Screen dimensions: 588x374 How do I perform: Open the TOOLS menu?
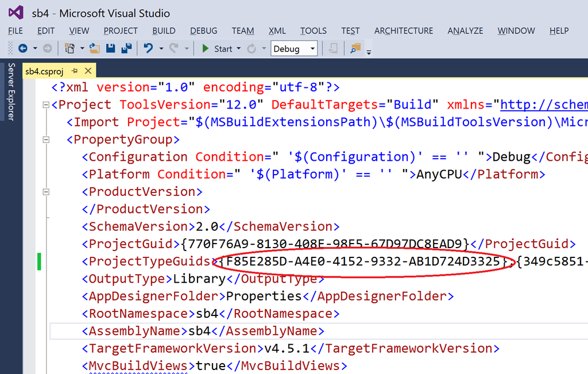313,31
